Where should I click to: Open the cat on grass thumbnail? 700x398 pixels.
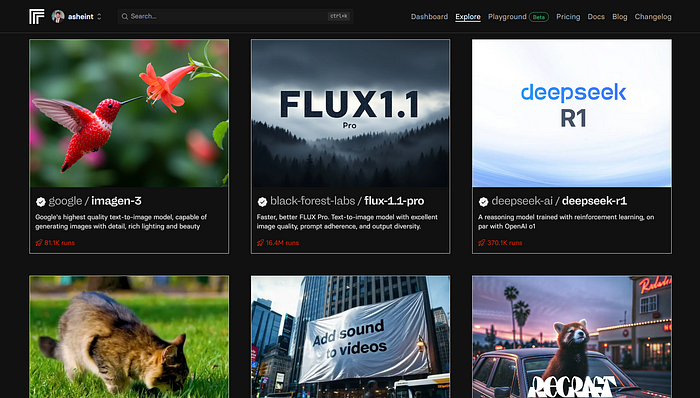(x=129, y=337)
